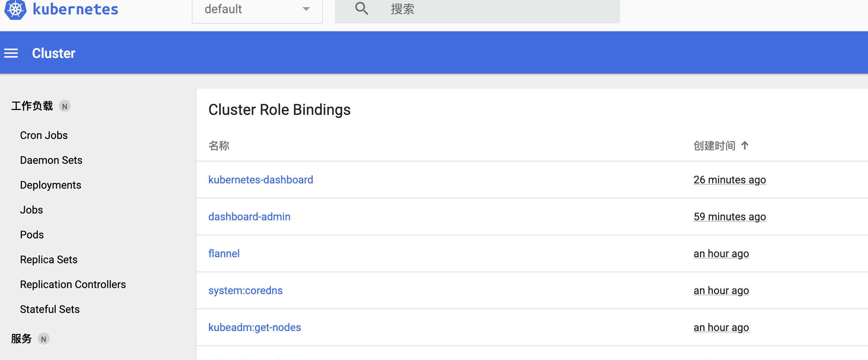
Task: Click the 工作负载 section heading
Action: coord(32,106)
